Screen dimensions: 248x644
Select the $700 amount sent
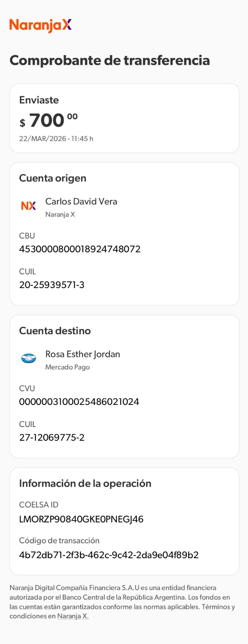48,120
